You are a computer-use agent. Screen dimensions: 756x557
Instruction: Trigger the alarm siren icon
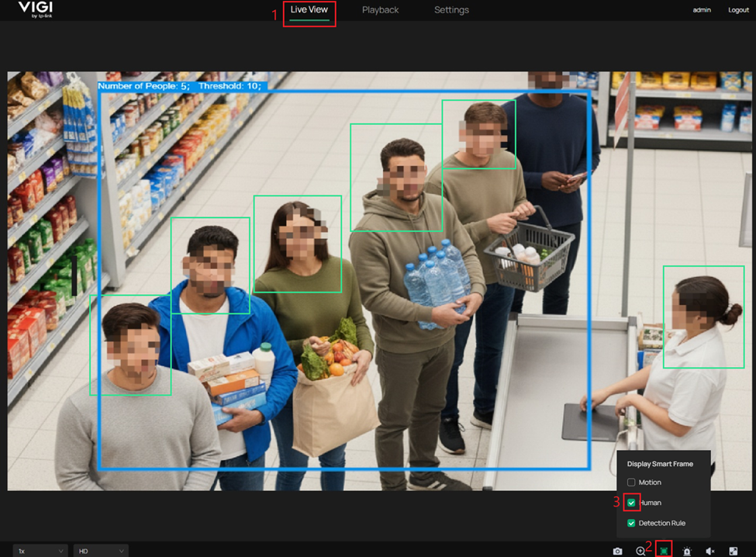tap(687, 551)
